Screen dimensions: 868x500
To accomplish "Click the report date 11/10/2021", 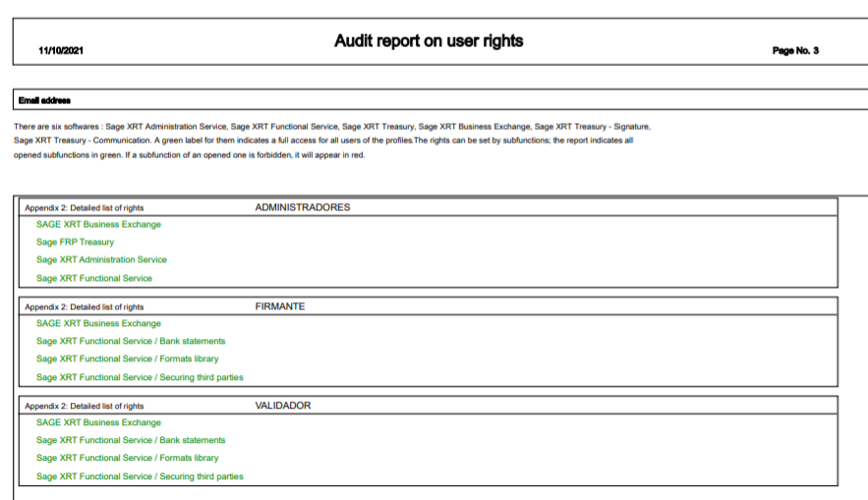I will pos(61,51).
